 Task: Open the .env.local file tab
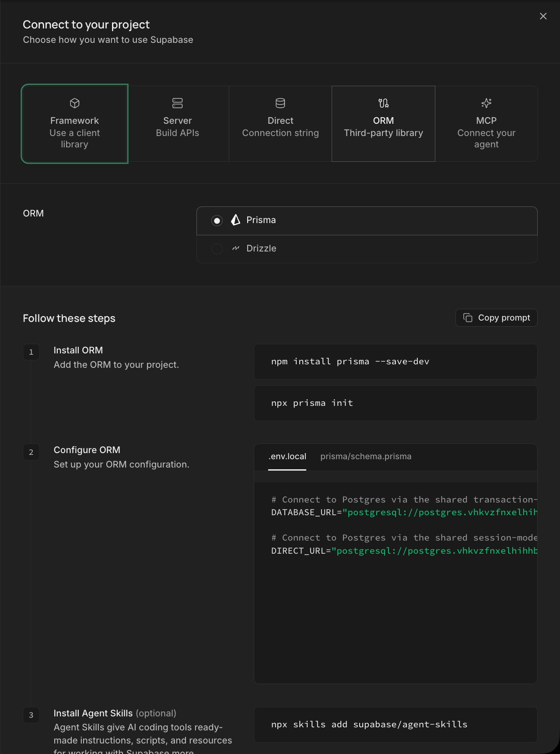[287, 457]
